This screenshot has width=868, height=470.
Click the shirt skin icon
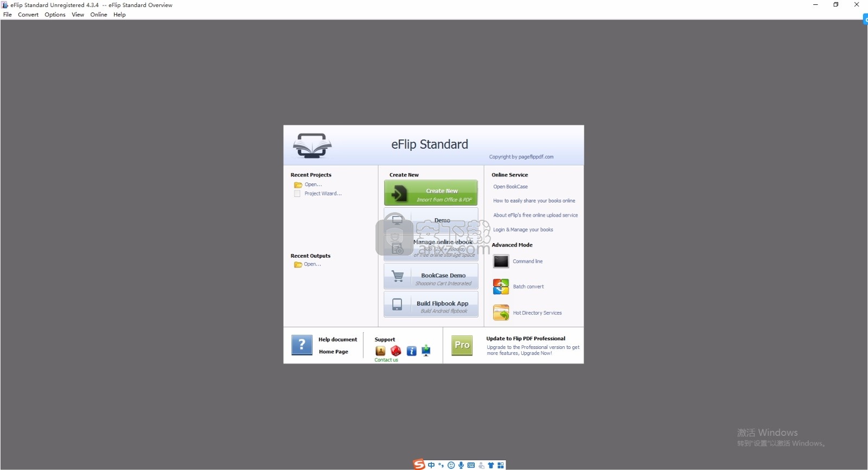click(491, 465)
